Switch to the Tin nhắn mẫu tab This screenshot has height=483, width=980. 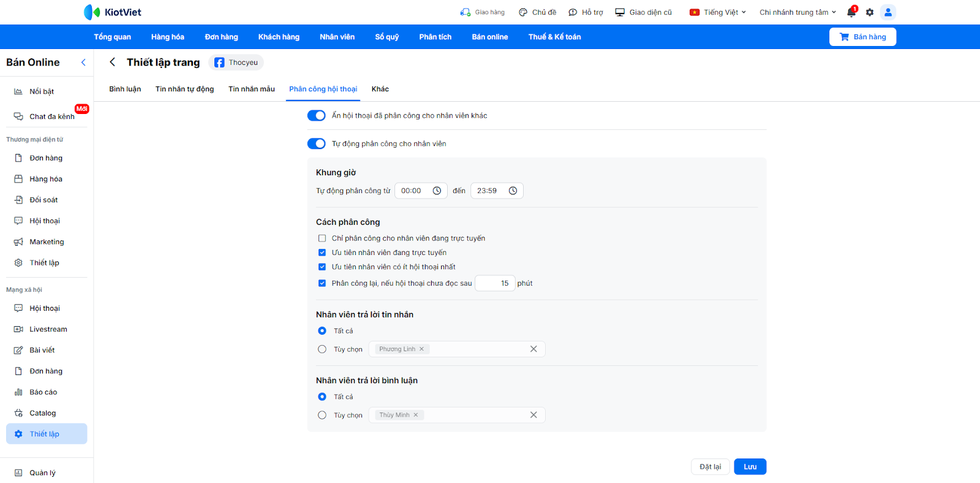252,89
